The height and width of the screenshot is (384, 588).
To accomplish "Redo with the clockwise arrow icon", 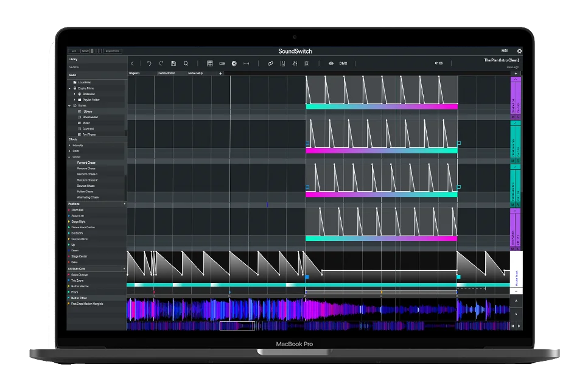I will coord(161,63).
